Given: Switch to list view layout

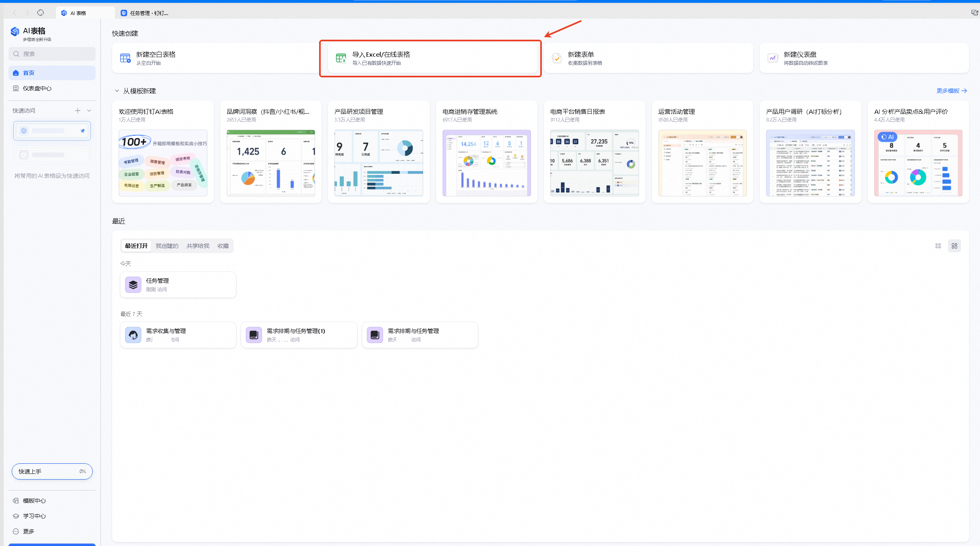Looking at the screenshot, I should [938, 246].
